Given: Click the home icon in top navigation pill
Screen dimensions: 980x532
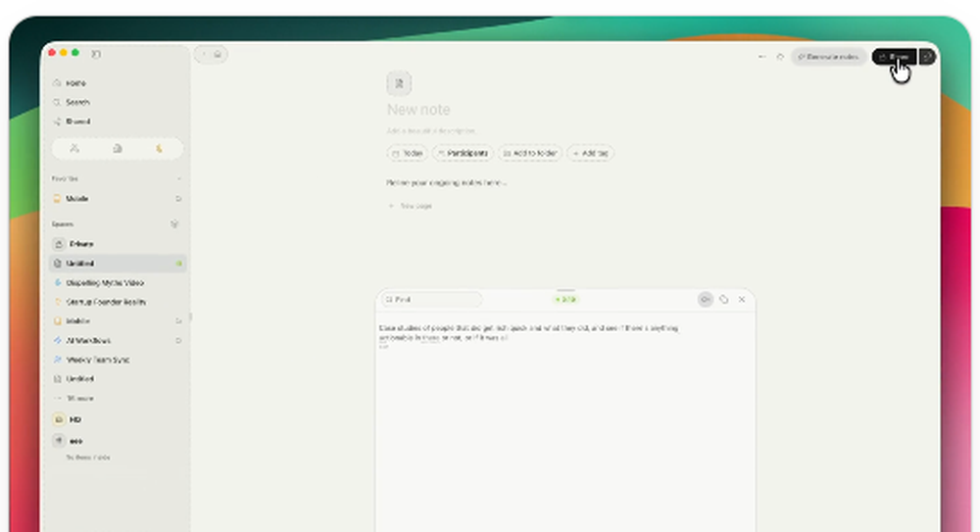Looking at the screenshot, I should 218,55.
